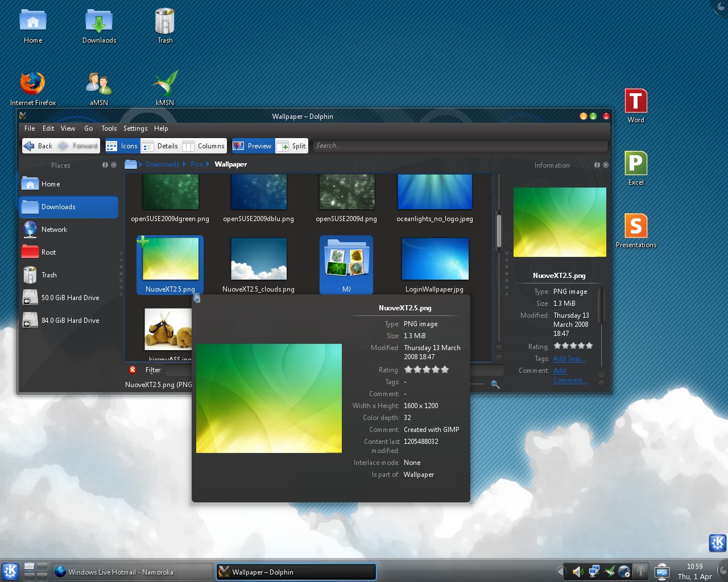Open the taskbar pager/desktop switcher
The image size is (728, 582).
[36, 571]
